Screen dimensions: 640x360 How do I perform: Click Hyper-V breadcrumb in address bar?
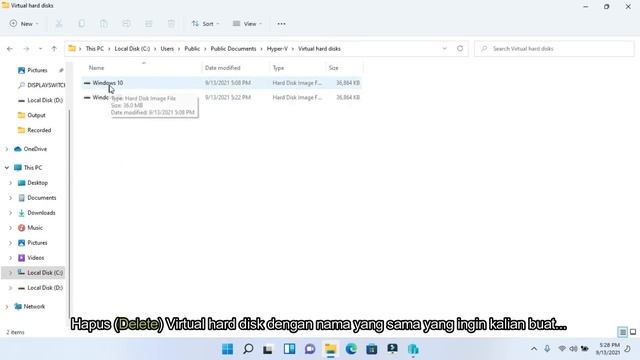point(277,49)
